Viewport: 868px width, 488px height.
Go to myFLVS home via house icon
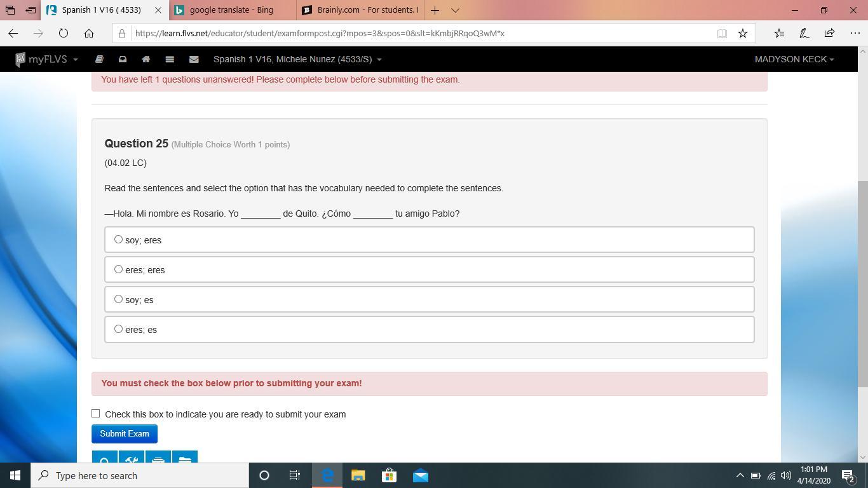[x=146, y=59]
